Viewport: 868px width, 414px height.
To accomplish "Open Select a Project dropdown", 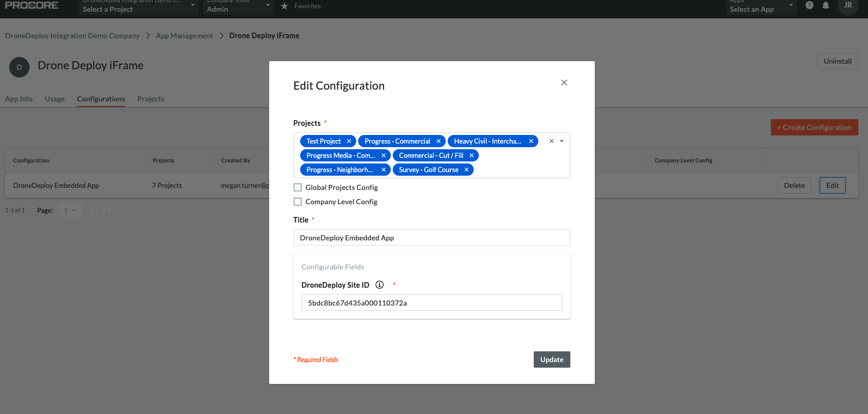I will [139, 7].
